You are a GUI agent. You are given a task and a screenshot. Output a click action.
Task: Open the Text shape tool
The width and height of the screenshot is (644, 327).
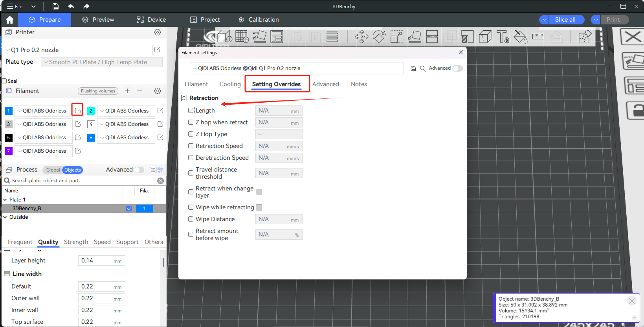coord(503,37)
